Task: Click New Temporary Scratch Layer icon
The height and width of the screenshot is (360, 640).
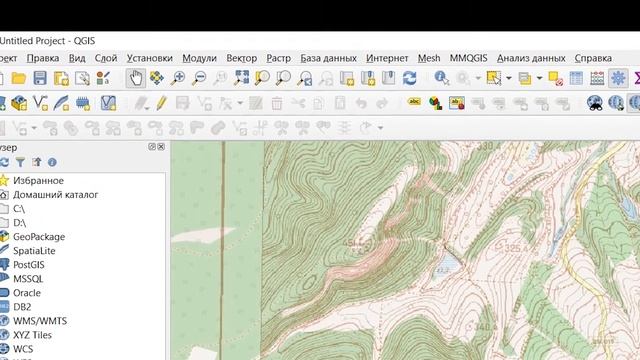Action: point(82,103)
